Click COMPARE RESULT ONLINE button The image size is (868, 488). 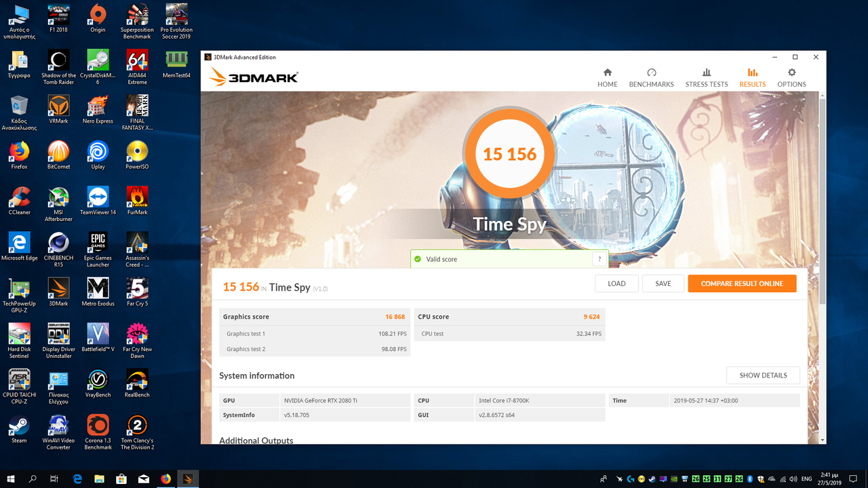tap(742, 283)
